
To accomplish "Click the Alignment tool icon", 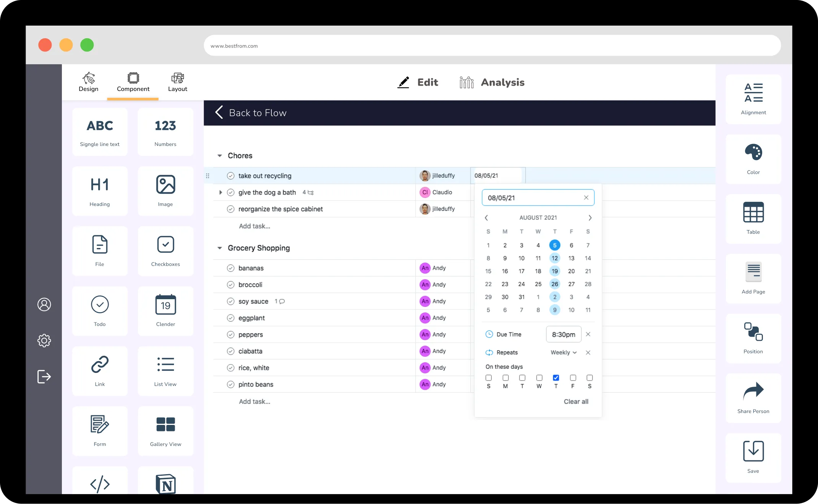I will tap(753, 93).
